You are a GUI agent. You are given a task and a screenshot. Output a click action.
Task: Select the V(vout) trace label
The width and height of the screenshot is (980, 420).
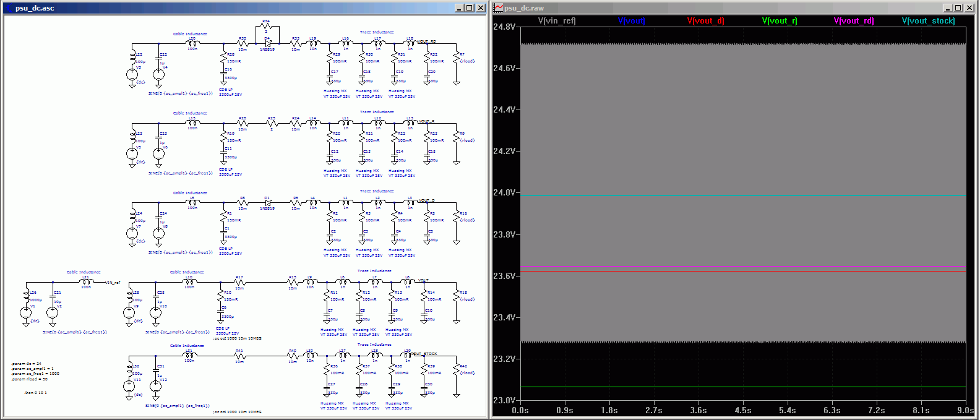click(631, 20)
